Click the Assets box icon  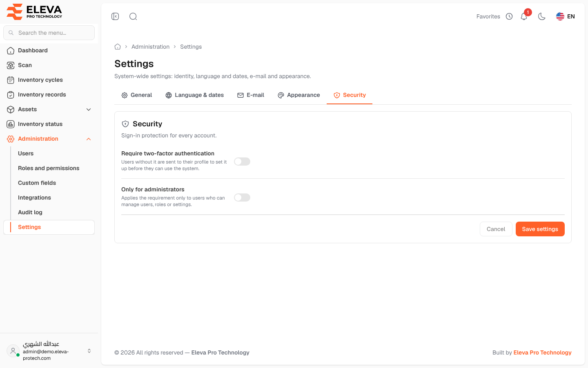tap(11, 110)
